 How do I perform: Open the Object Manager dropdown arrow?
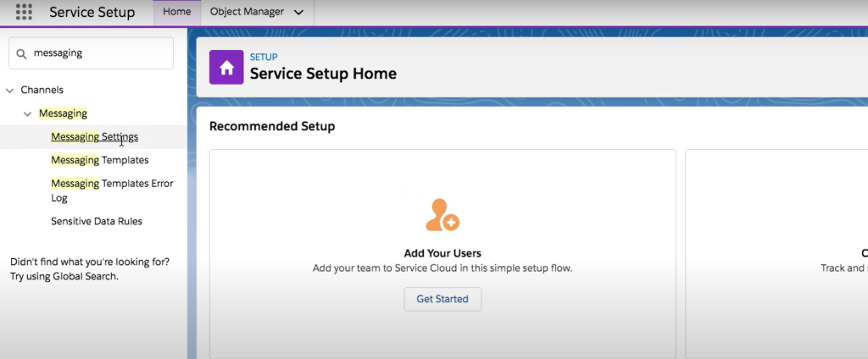pos(298,12)
